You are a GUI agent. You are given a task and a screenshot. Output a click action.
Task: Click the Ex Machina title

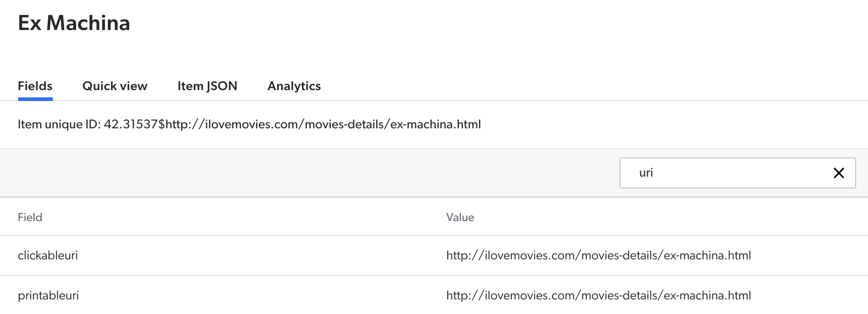point(74,23)
